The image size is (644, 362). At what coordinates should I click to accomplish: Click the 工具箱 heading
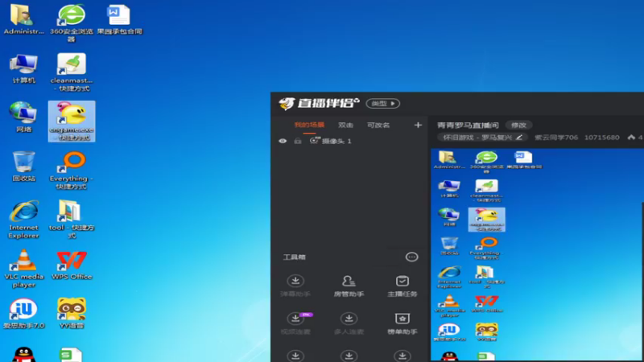pos(294,257)
